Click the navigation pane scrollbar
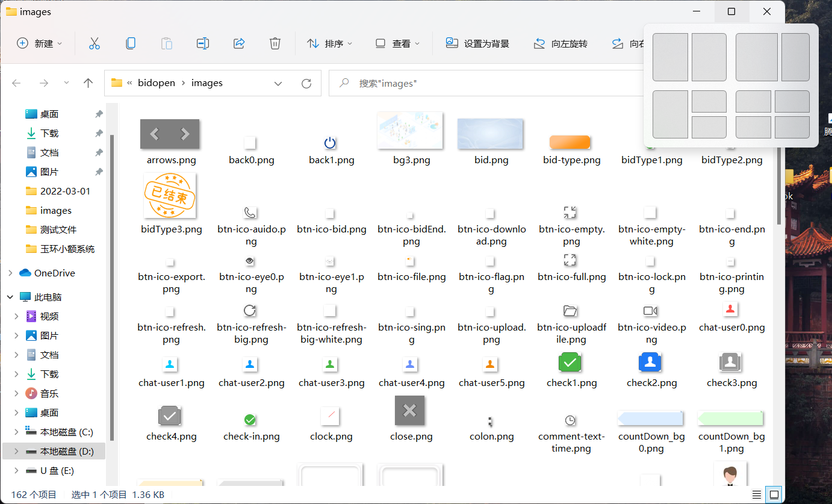Viewport: 832px width, 504px height. (x=112, y=289)
